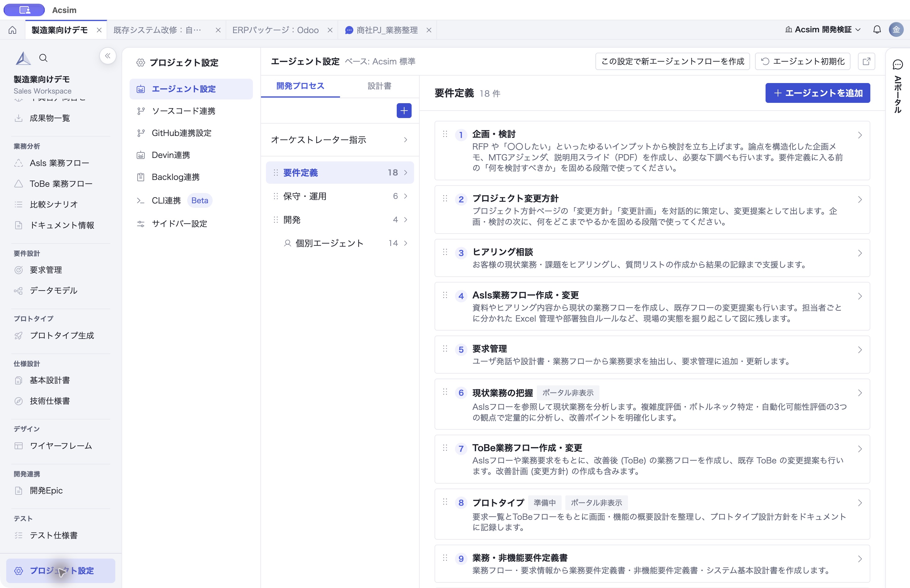Click この設定で新エージェントフローを作成 button
The image size is (910, 588).
pos(672,61)
